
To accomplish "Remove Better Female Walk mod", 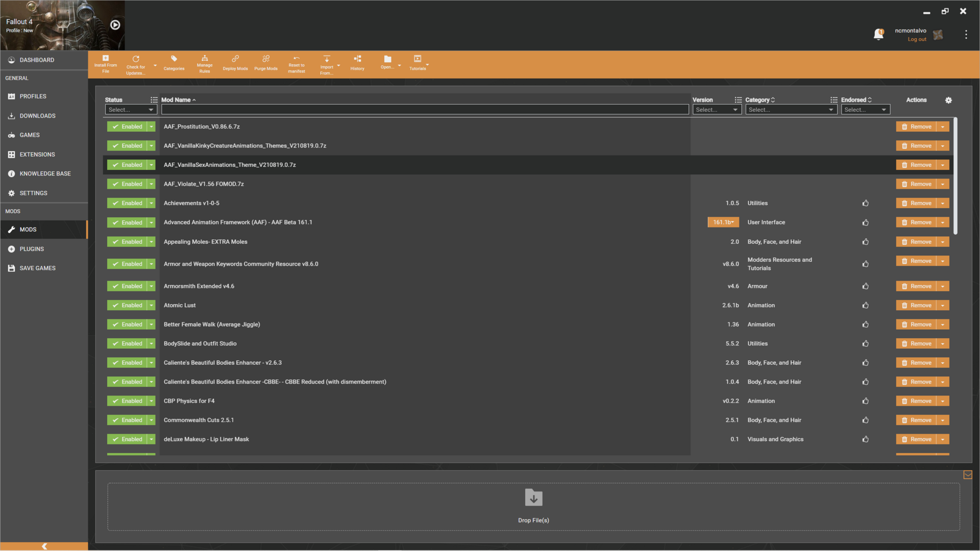I will coord(916,324).
